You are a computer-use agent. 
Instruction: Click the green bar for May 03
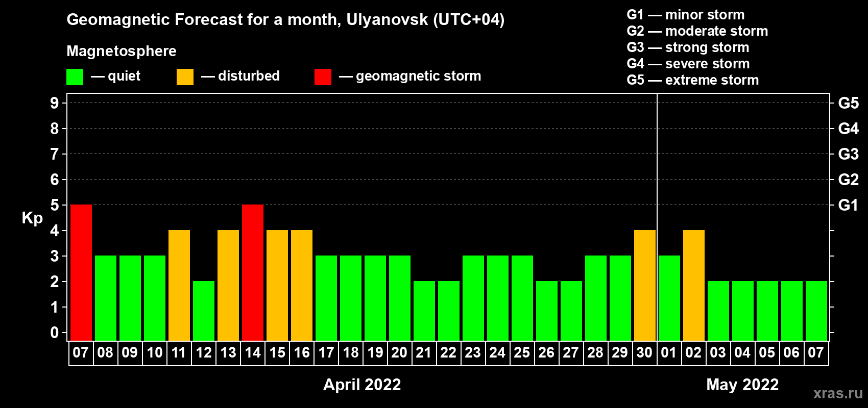(718, 311)
